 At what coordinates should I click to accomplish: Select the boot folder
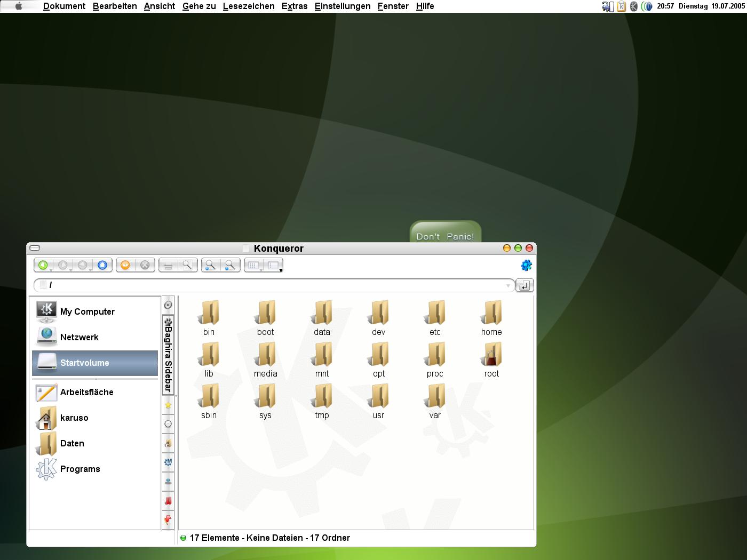click(x=265, y=318)
